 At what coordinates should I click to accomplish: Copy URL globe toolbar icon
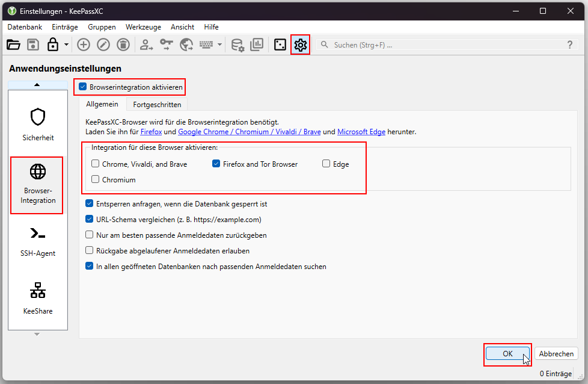click(186, 45)
